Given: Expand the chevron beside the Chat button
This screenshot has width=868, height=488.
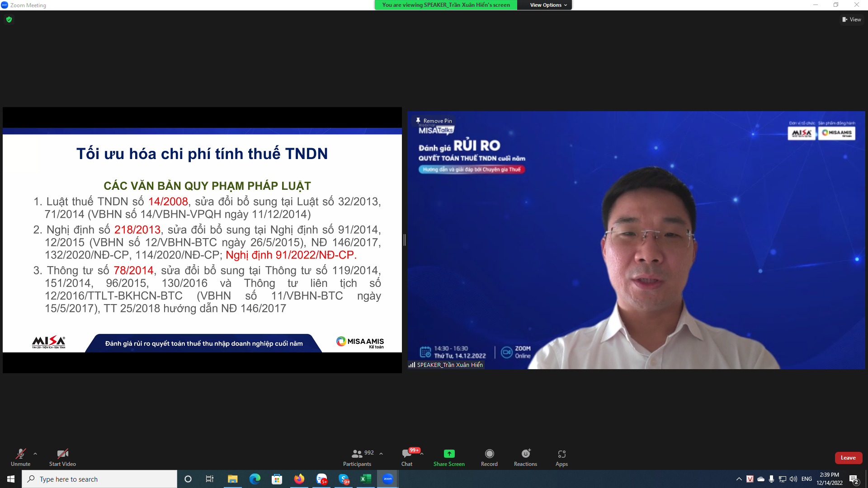Looking at the screenshot, I should [422, 454].
